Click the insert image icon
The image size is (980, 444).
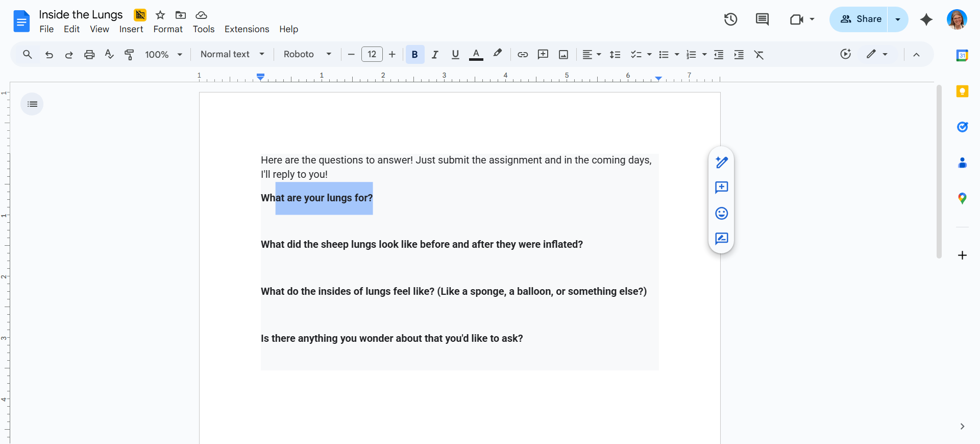pos(563,54)
